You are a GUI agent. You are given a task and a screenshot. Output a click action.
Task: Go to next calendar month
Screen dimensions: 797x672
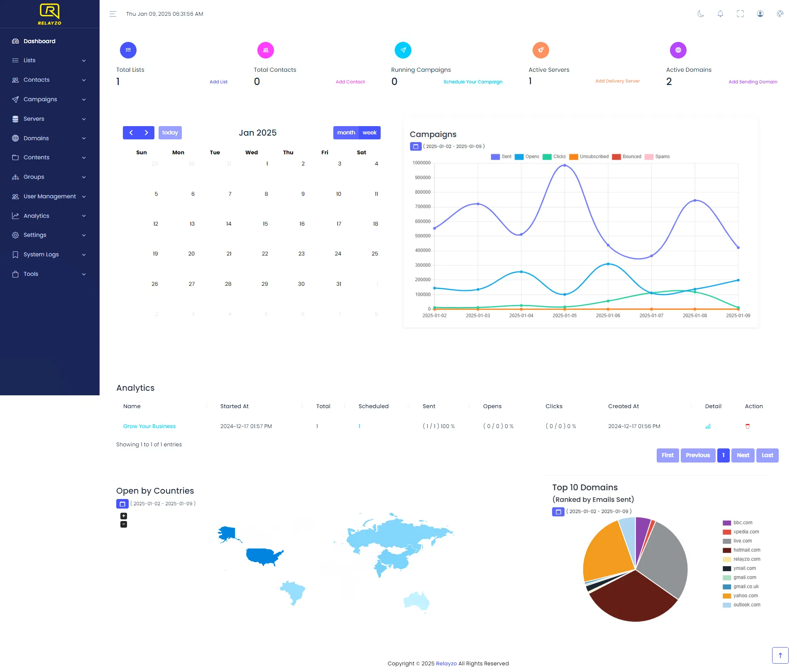(146, 133)
